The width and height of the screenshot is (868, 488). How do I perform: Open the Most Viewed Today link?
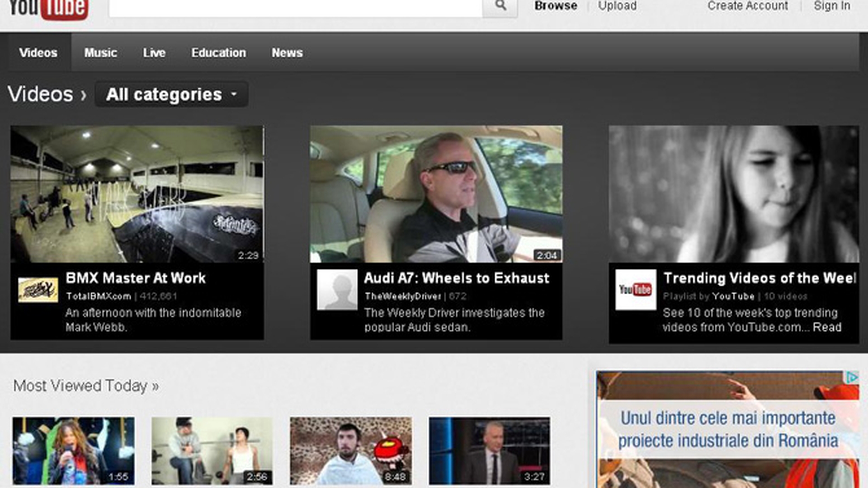(x=86, y=386)
